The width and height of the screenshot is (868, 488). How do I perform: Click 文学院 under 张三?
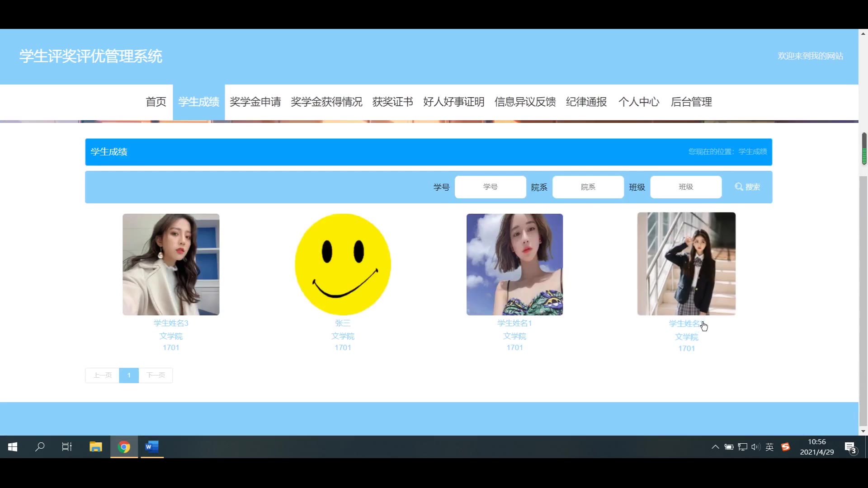343,336
